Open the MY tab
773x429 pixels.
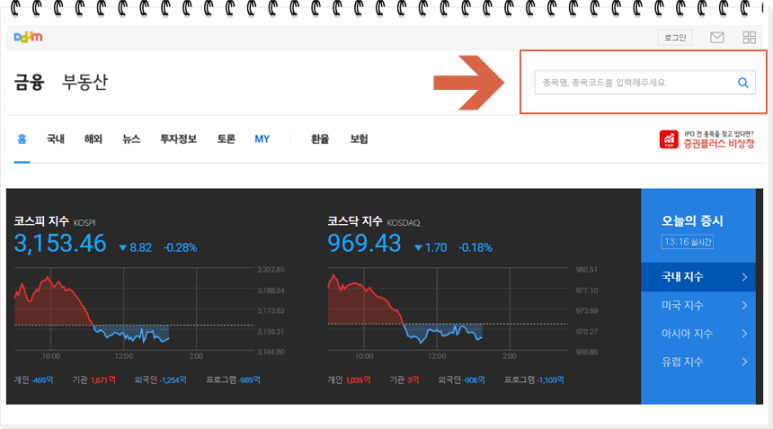262,139
